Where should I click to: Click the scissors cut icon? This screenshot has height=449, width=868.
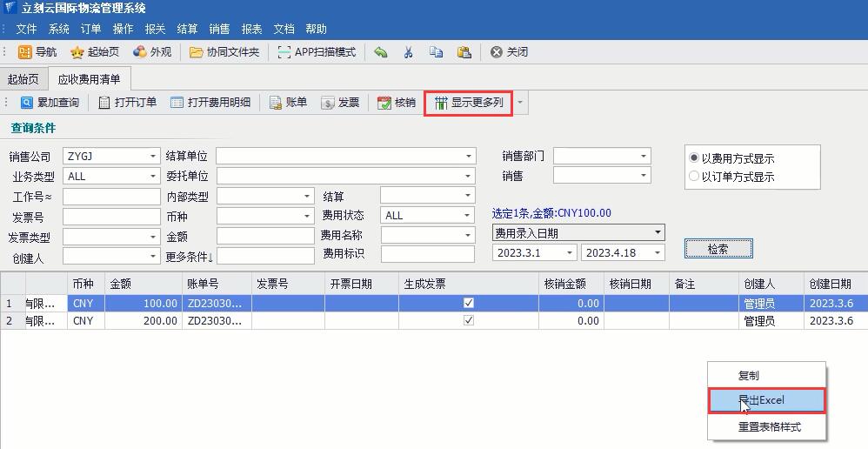click(408, 52)
